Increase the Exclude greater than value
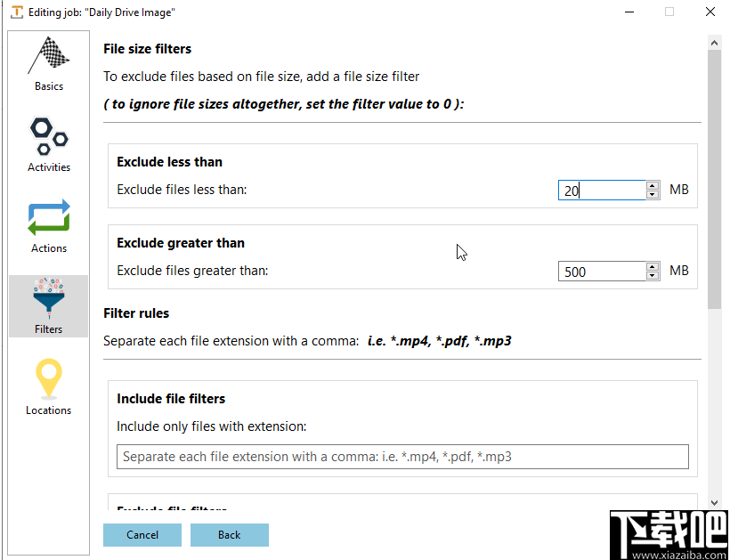730x560 pixels. click(653, 266)
